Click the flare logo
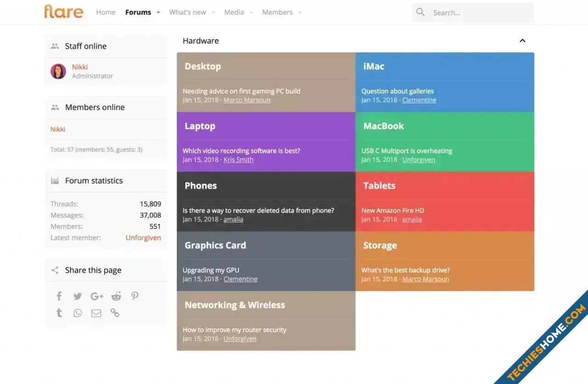Screen dimensions: 588x384 click(64, 11)
